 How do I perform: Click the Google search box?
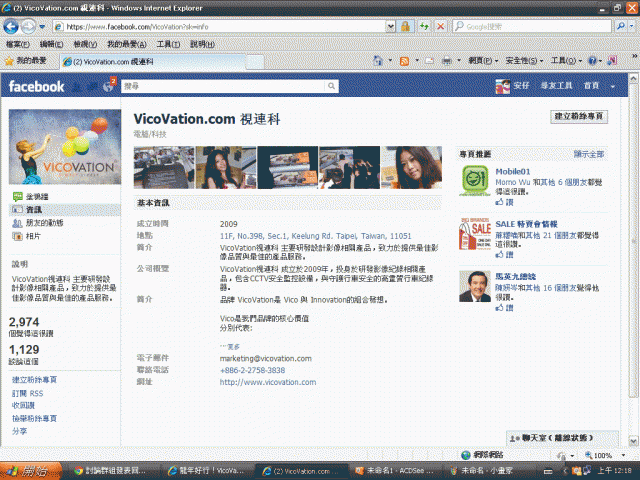pyautogui.click(x=532, y=27)
